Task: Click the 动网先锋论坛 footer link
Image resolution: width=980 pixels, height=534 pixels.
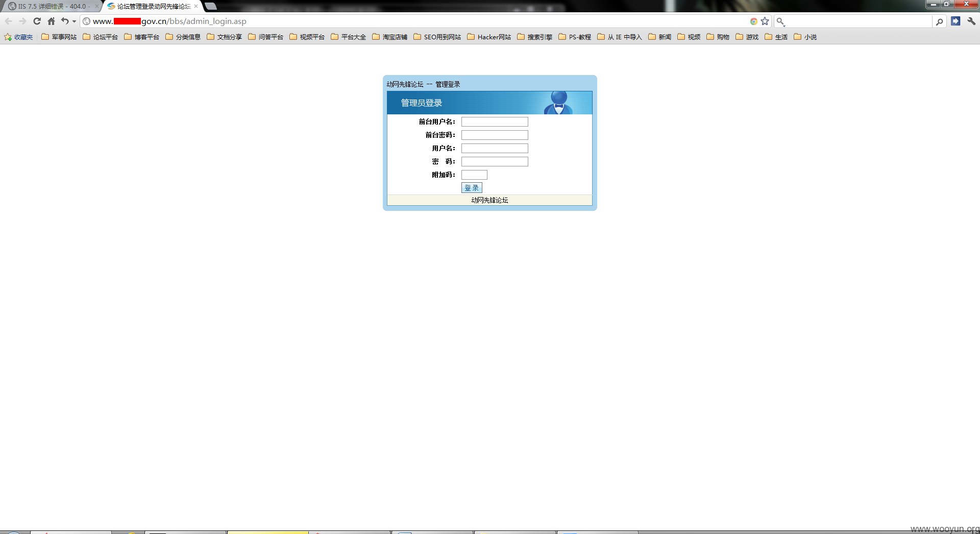Action: [x=489, y=200]
